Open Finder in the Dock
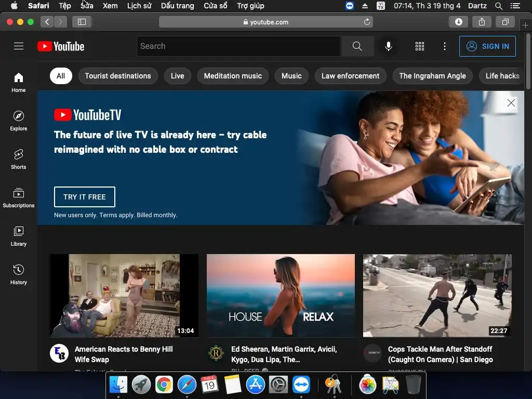This screenshot has width=532, height=399. click(x=118, y=385)
